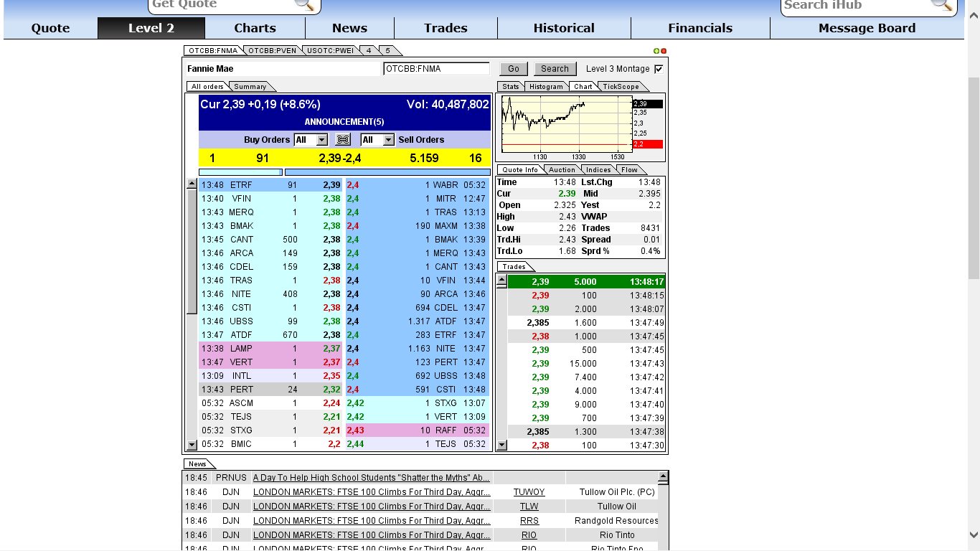980x551 pixels.
Task: Open the Buy Orders 'All' dropdown
Action: (311, 140)
